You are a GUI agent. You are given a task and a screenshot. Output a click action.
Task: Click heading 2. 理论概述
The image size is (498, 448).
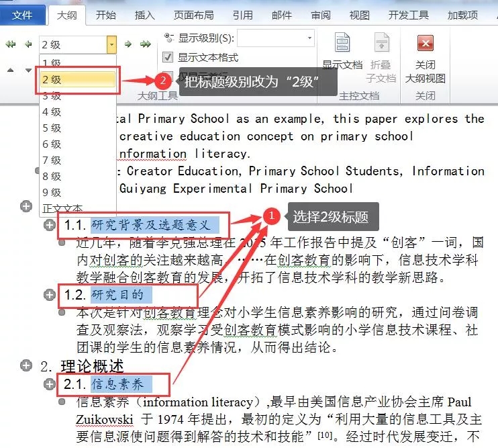point(82,366)
